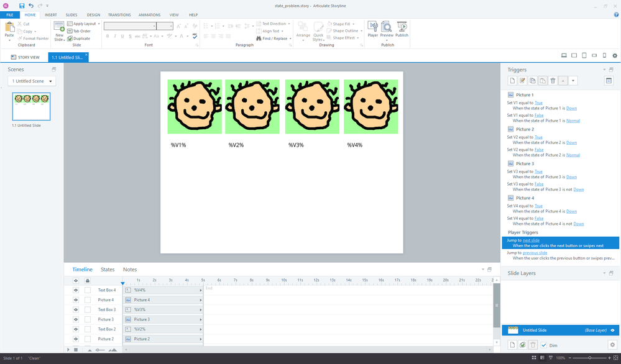621x364 pixels.
Task: Open the TRANSITIONS ribbon tab
Action: (x=119, y=14)
